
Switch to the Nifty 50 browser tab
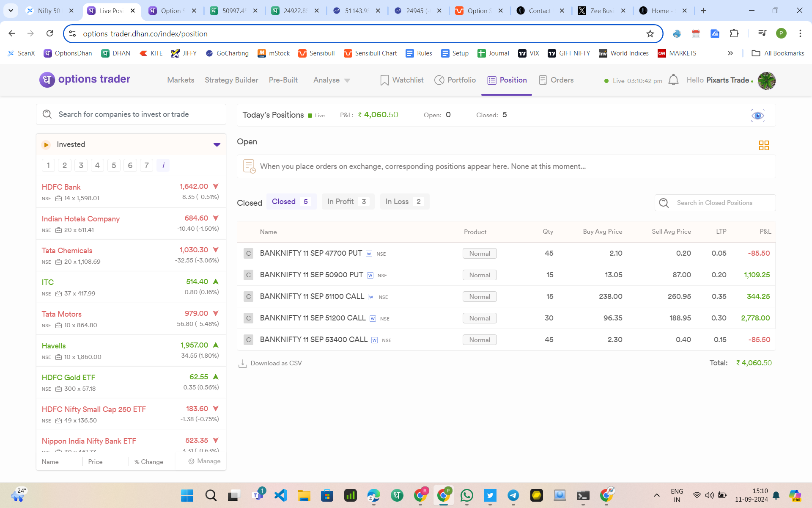(49, 11)
